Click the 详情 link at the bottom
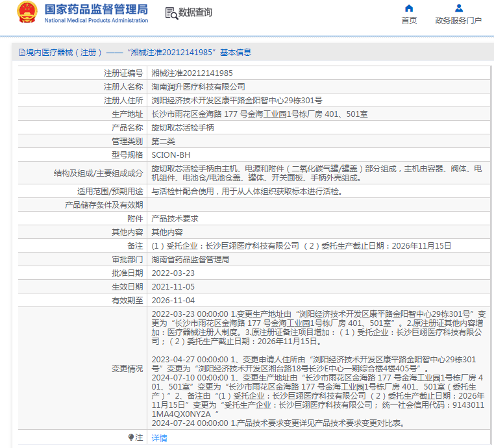The height and width of the screenshot is (448, 494). [159, 438]
